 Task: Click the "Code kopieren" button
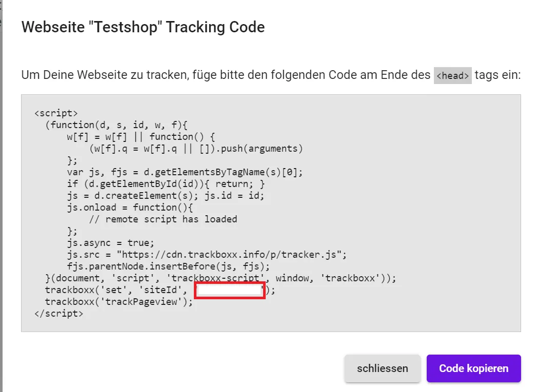click(473, 368)
